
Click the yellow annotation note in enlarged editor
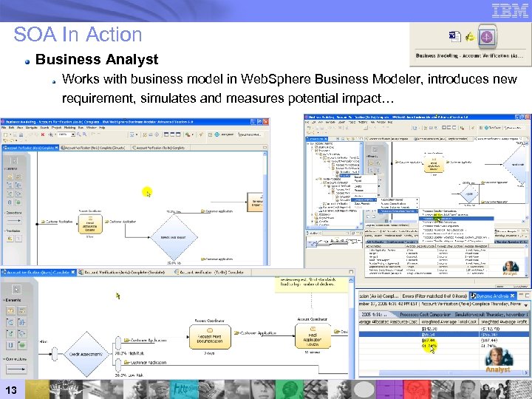(312, 284)
